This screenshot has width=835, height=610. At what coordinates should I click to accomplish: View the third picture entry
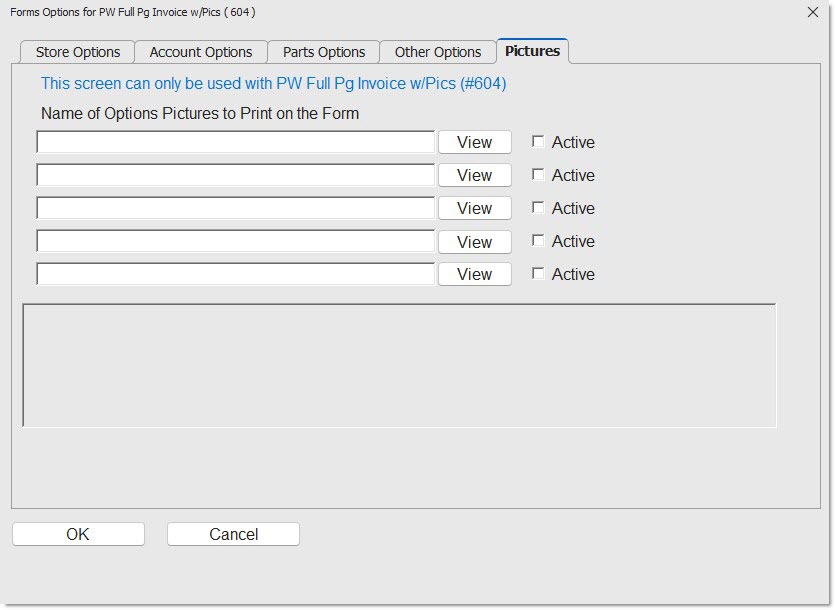[474, 208]
